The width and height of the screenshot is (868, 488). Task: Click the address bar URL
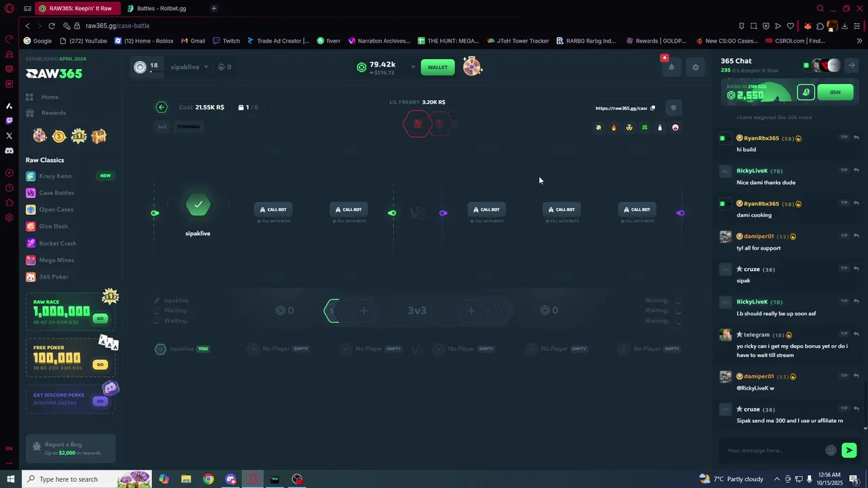(x=118, y=26)
